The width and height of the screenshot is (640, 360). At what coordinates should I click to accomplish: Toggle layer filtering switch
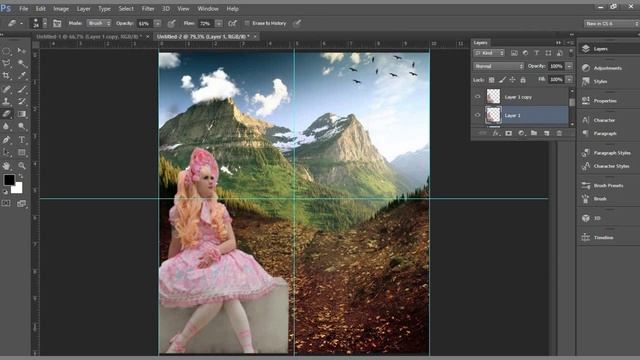click(571, 52)
